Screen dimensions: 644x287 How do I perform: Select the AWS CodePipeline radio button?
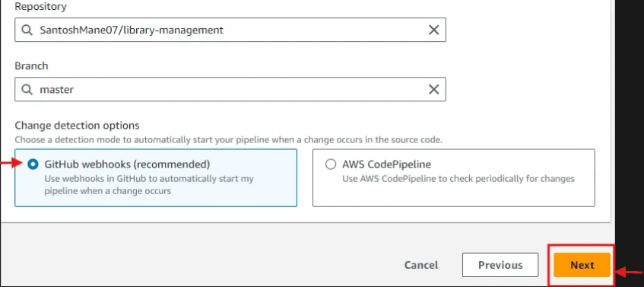pyautogui.click(x=331, y=164)
